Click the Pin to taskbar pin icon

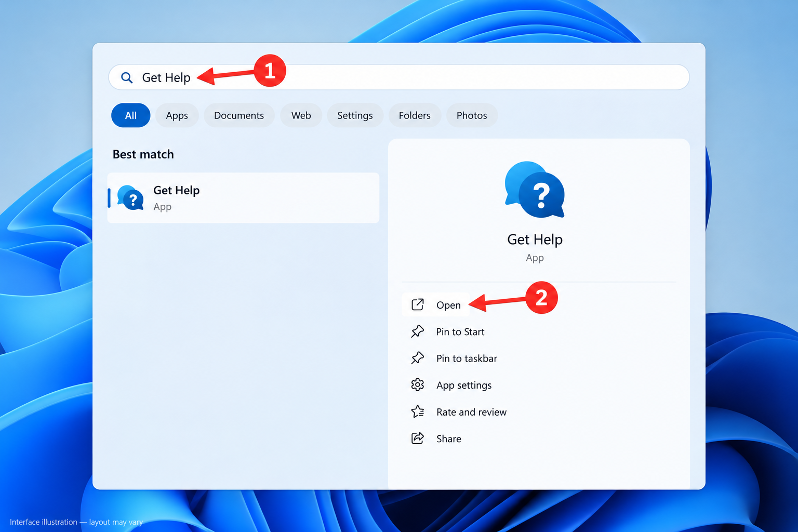pos(418,358)
